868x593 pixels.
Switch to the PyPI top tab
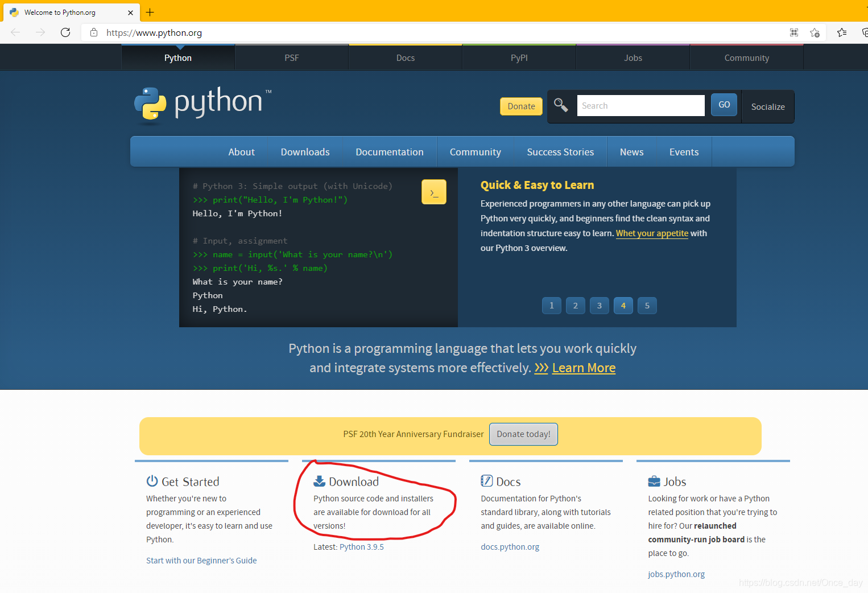pyautogui.click(x=519, y=57)
